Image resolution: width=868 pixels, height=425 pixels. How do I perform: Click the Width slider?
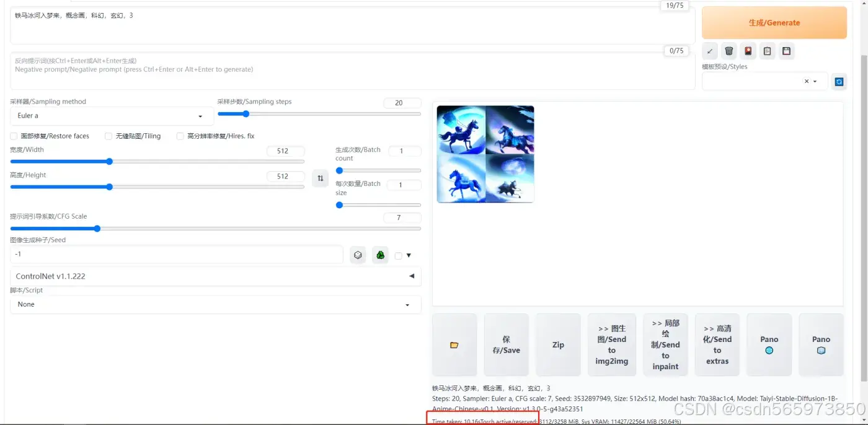point(157,162)
